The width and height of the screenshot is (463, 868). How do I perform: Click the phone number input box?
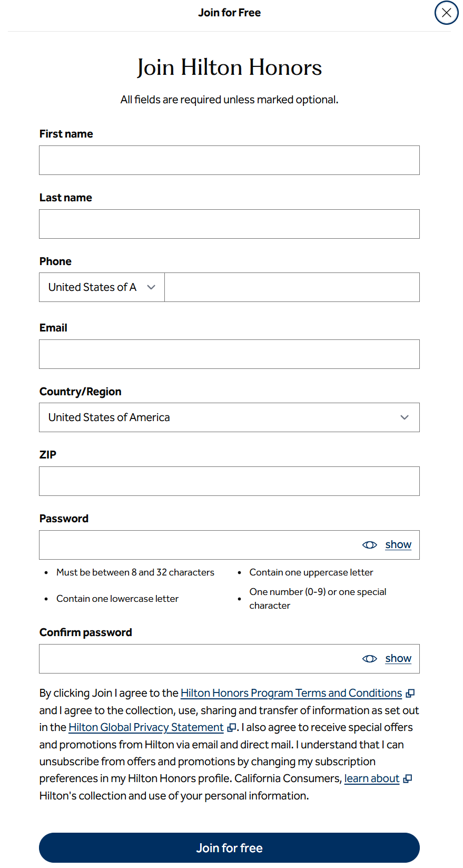(x=292, y=287)
